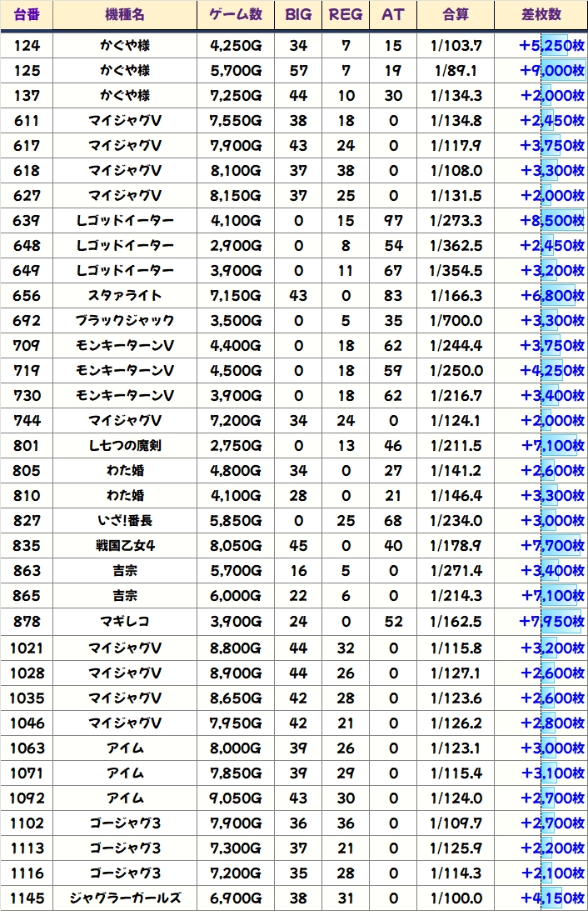588x911 pixels.
Task: Click the 9,050G game count cell
Action: (236, 798)
